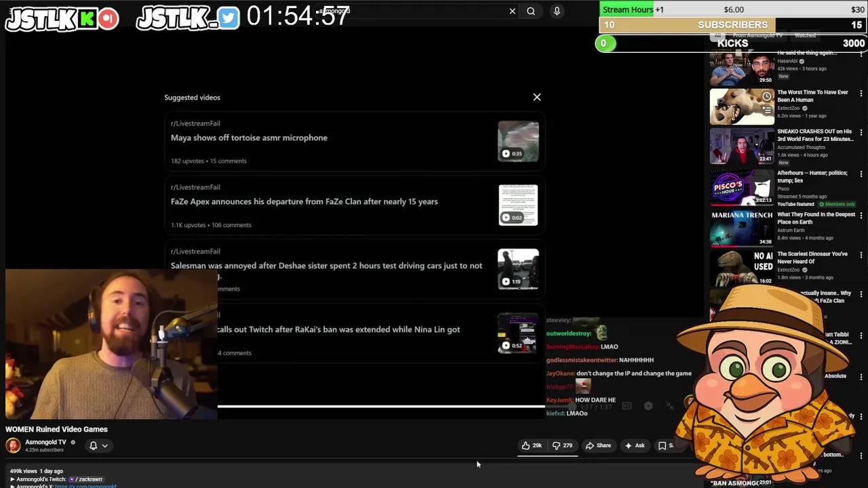Click the HasanAbi channel name
The height and width of the screenshot is (488, 868).
[x=787, y=61]
